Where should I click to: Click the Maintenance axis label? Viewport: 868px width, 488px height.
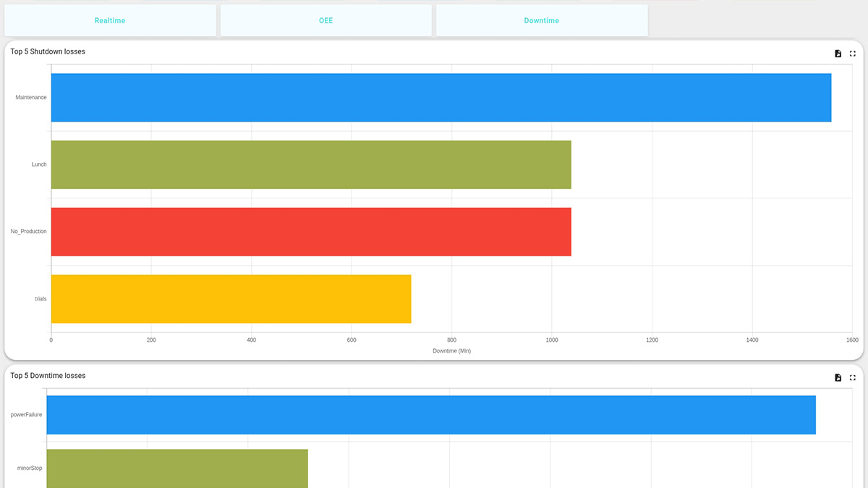click(x=30, y=97)
